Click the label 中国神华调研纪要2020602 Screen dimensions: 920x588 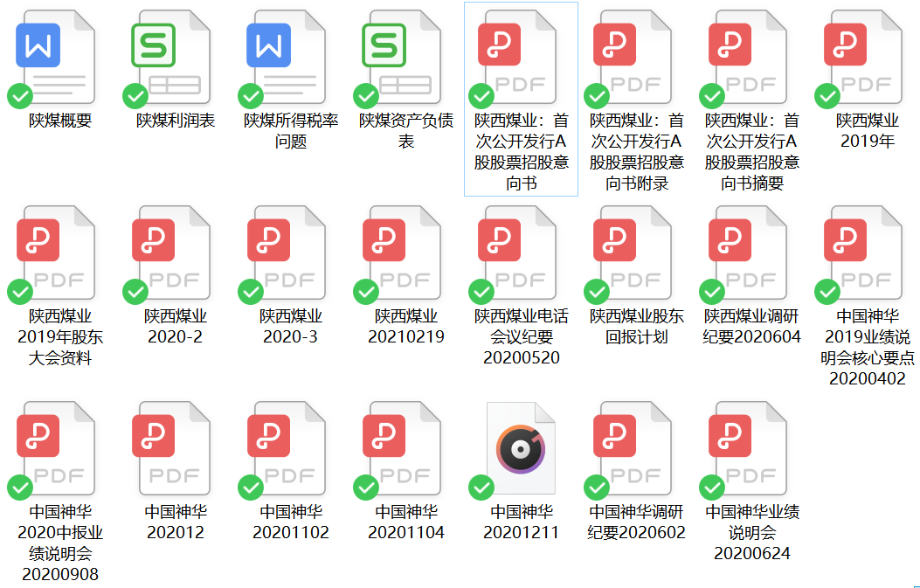tap(637, 522)
